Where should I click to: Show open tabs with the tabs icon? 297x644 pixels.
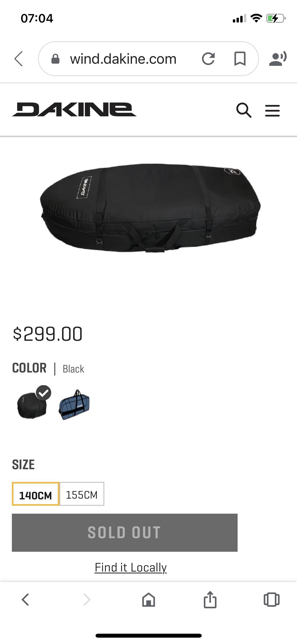pyautogui.click(x=272, y=599)
